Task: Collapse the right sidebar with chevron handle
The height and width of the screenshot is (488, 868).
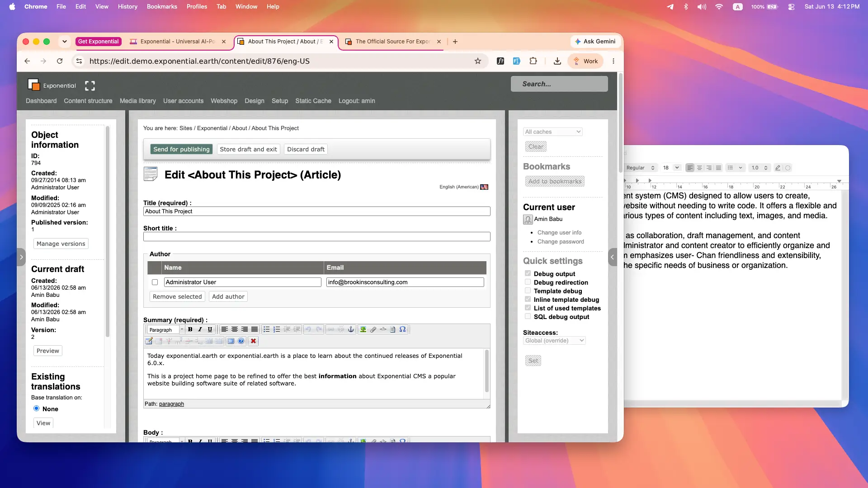Action: [x=613, y=257]
